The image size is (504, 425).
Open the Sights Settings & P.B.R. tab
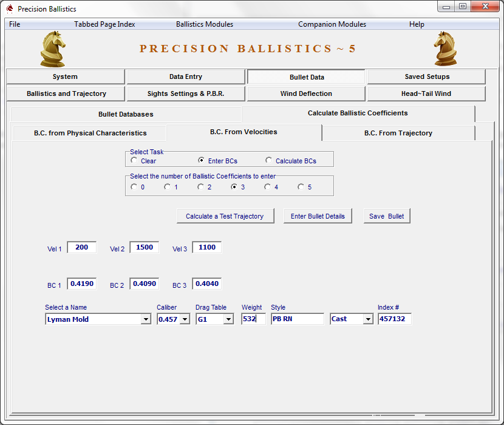(x=186, y=93)
